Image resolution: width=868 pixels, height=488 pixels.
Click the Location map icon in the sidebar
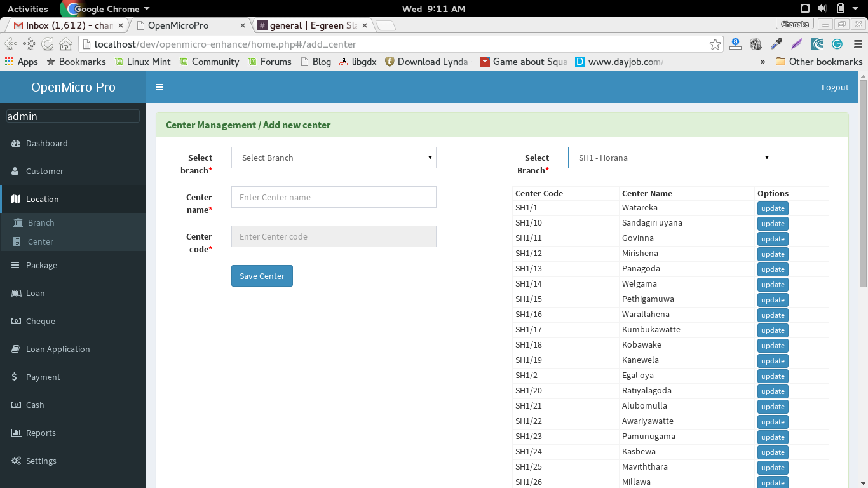[x=16, y=199]
